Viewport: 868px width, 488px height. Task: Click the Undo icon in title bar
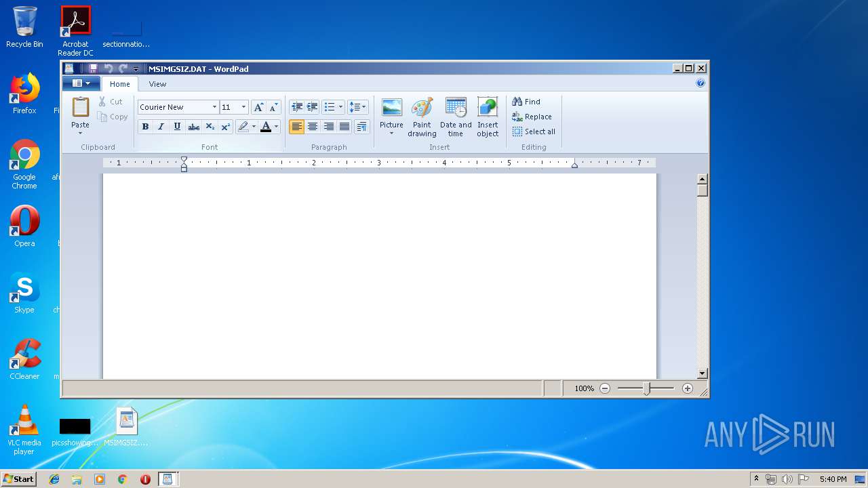tap(108, 68)
